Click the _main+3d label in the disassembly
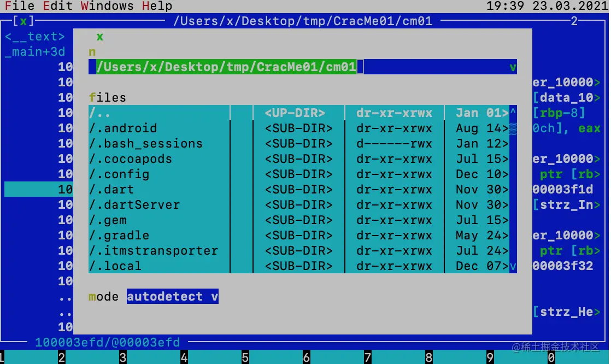Image resolution: width=611 pixels, height=364 pixels. tap(34, 52)
